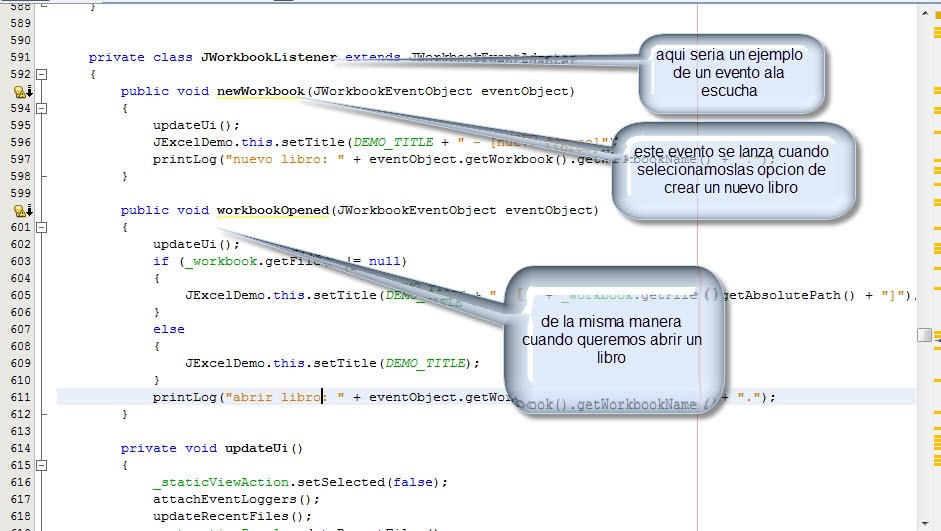The image size is (941, 531).
Task: Click the scrollbar up arrow
Action: pos(924,12)
